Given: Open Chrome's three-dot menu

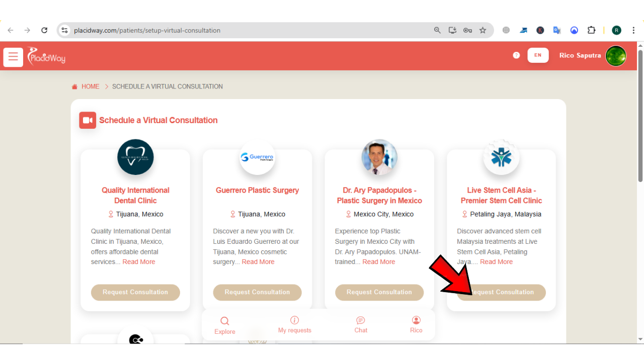Looking at the screenshot, I should (633, 30).
